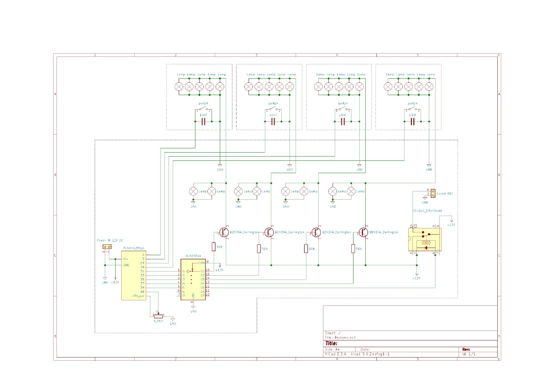Click the Arduino_Mega component block
Image resolution: width=554 pixels, height=392 pixels.
coord(133,275)
